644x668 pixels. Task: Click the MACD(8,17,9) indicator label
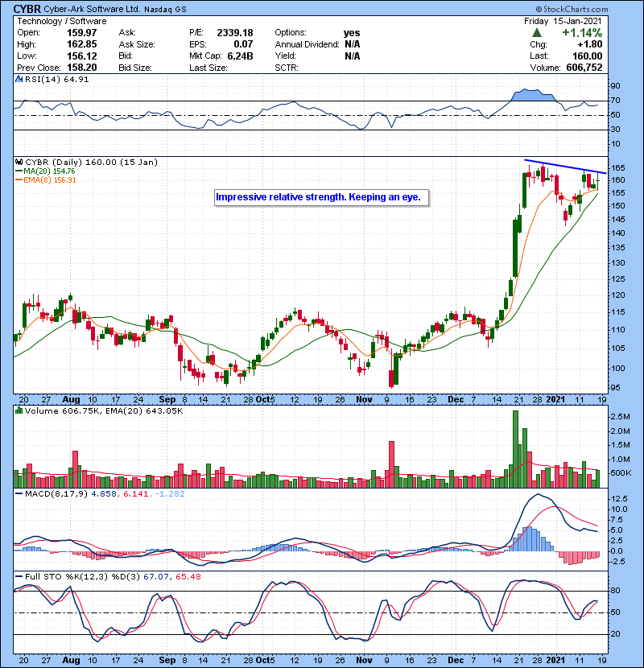coord(56,494)
